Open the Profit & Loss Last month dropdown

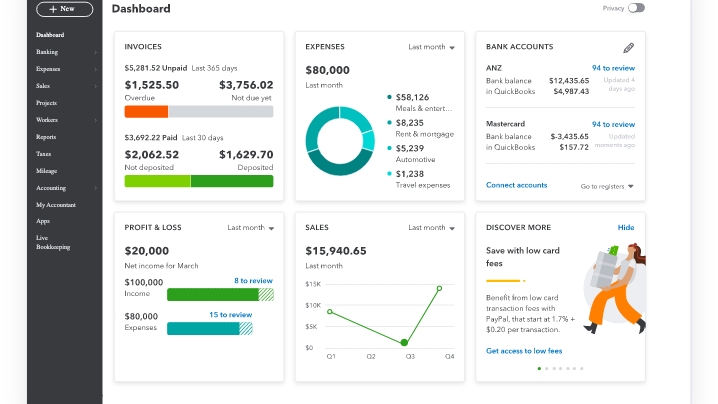click(x=251, y=228)
